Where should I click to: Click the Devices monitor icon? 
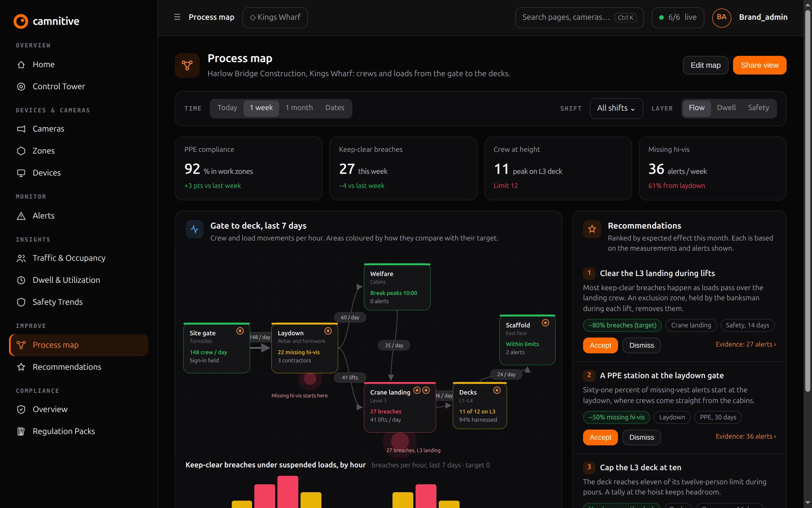pyautogui.click(x=21, y=173)
